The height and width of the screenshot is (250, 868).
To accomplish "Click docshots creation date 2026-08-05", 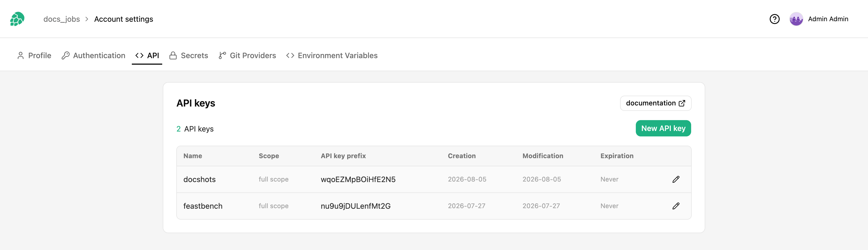I will [467, 179].
